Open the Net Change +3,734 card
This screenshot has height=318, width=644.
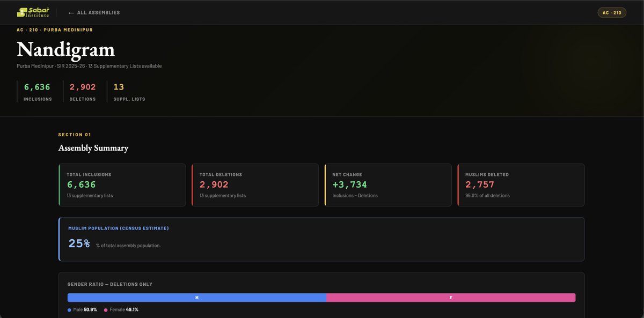click(388, 185)
